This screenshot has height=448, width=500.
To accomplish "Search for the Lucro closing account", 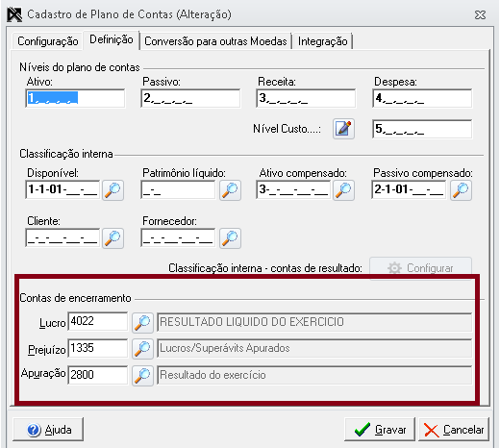I will [142, 322].
